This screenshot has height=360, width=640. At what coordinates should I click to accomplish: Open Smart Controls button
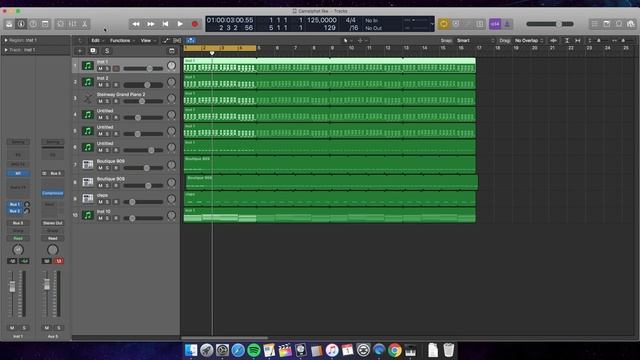[60, 24]
